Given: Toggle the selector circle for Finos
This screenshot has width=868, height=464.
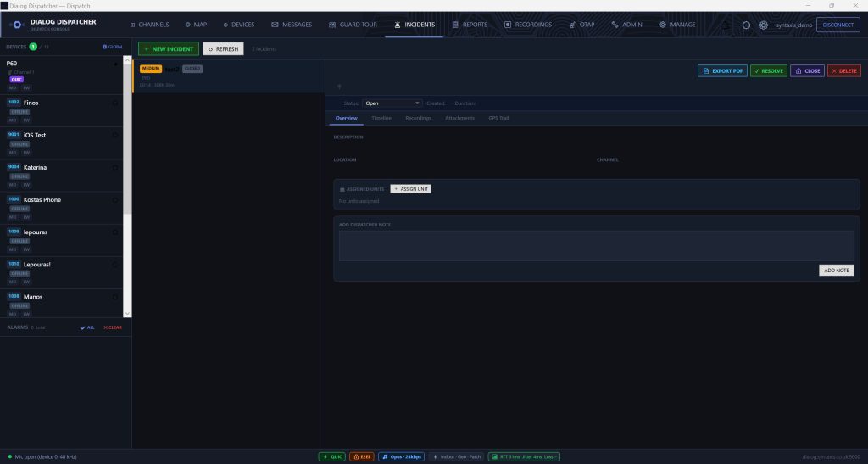Looking at the screenshot, I should pos(115,103).
